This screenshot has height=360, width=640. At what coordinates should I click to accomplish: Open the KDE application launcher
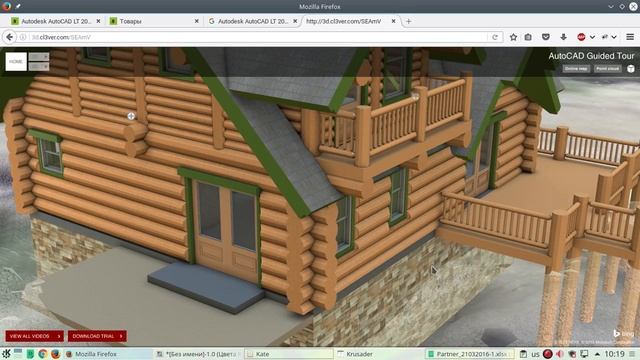[x=6, y=354]
